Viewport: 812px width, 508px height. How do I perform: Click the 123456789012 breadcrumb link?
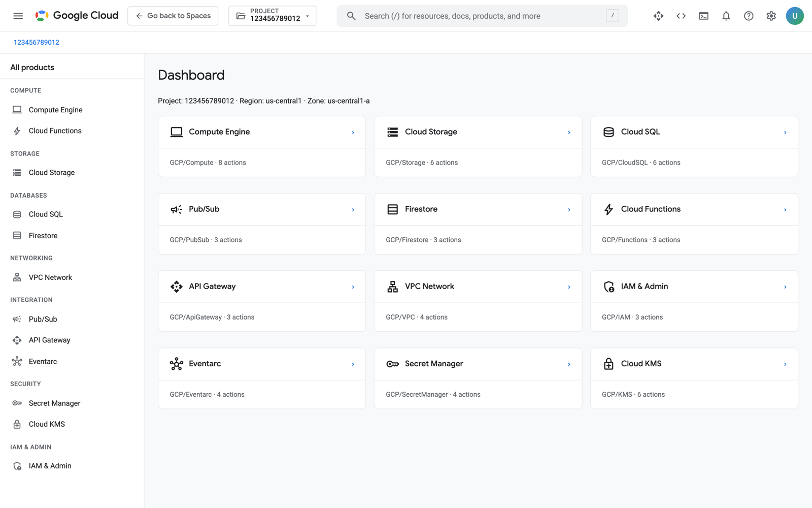(x=37, y=42)
